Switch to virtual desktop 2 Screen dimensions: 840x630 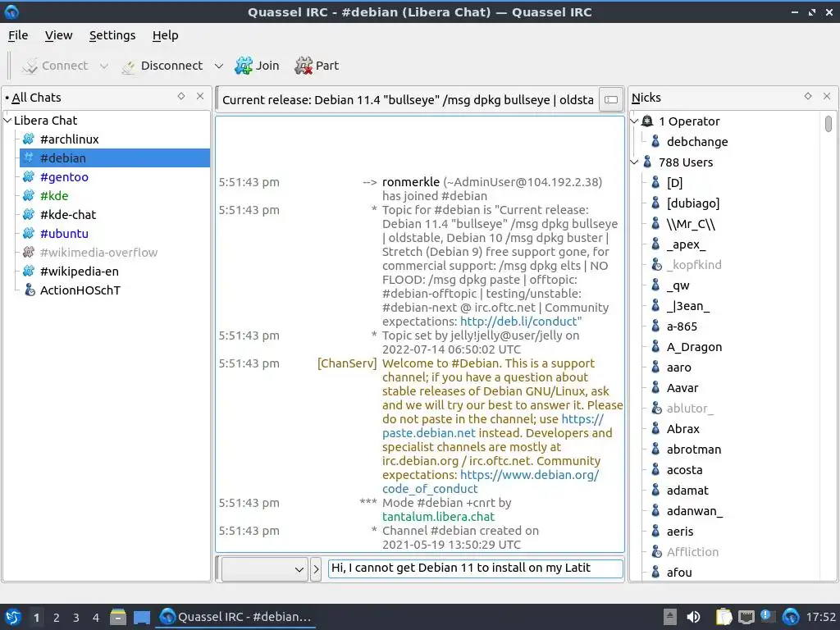click(x=57, y=617)
